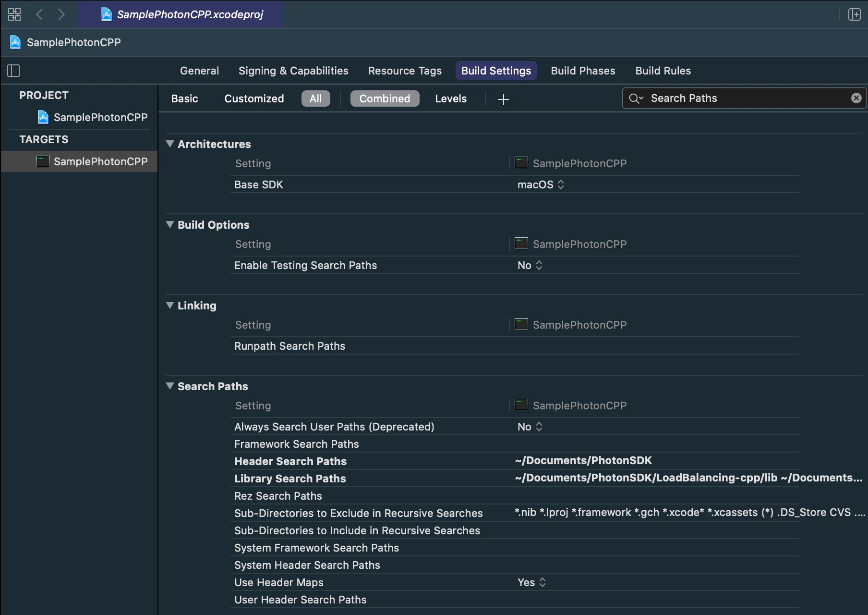Open the related items grid menu
Viewport: 868px width, 615px height.
click(14, 14)
